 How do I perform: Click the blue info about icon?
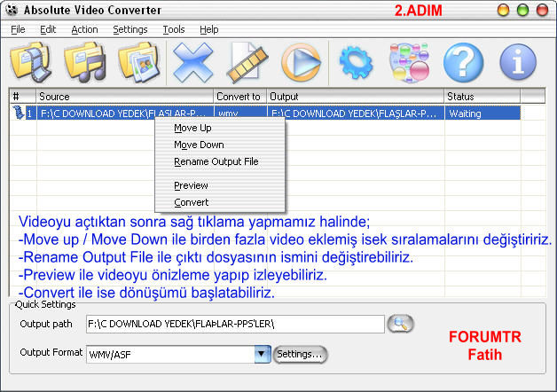click(518, 62)
